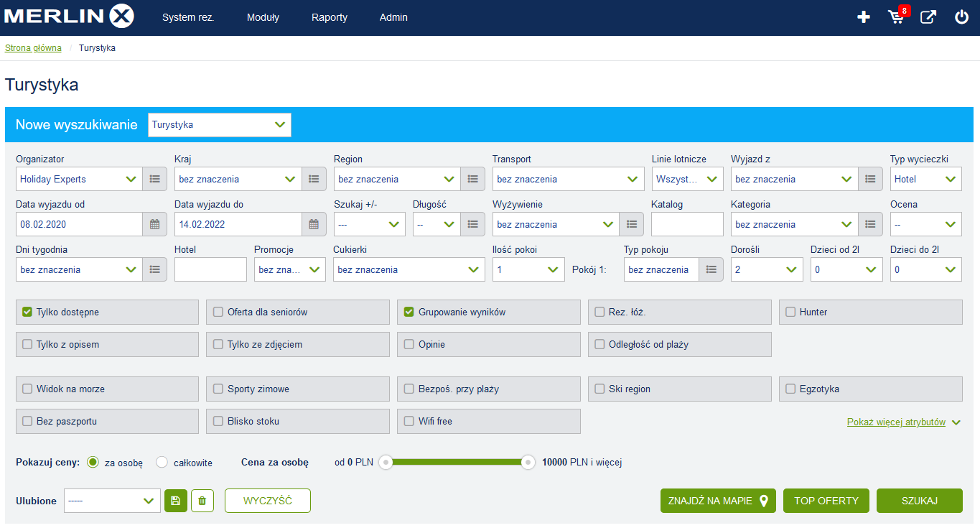
Task: Select całkowite price radio
Action: (x=162, y=462)
